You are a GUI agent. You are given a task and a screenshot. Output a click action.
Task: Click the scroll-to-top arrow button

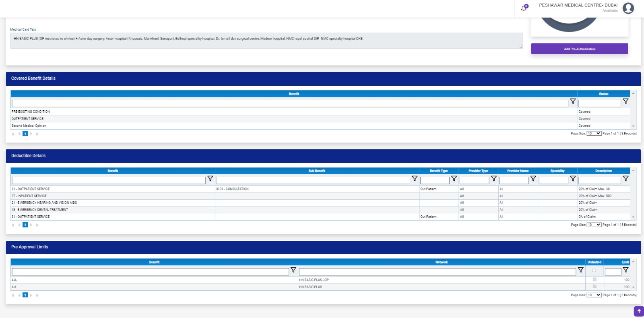pyautogui.click(x=639, y=311)
